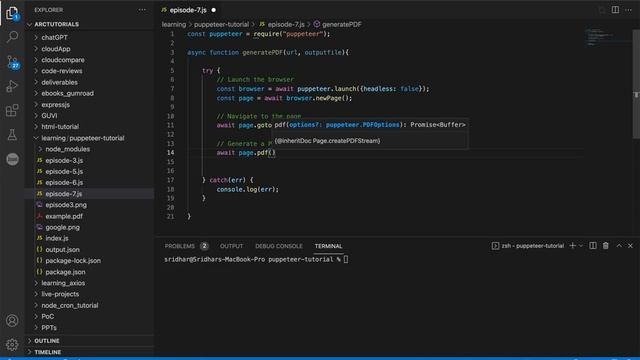Open the Search view icon
Image resolution: width=640 pixels, height=360 pixels.
click(x=12, y=37)
